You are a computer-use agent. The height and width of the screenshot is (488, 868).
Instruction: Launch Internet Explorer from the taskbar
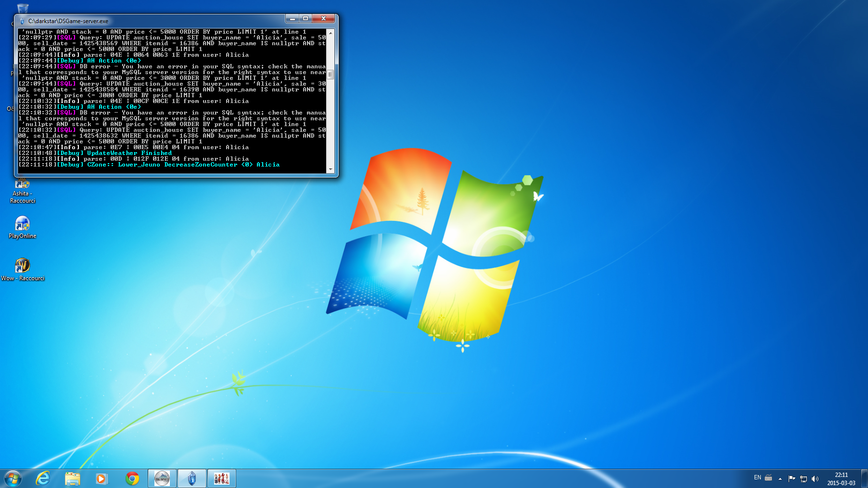43,478
